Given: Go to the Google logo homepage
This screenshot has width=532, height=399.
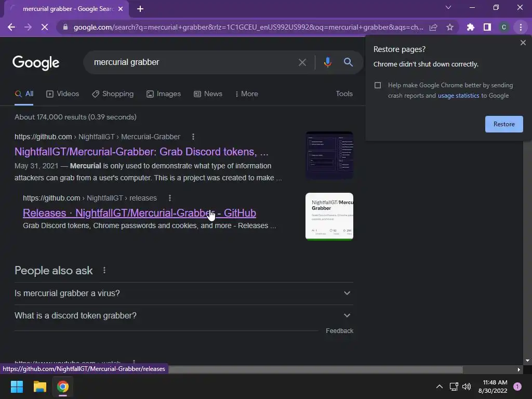Looking at the screenshot, I should (36, 62).
